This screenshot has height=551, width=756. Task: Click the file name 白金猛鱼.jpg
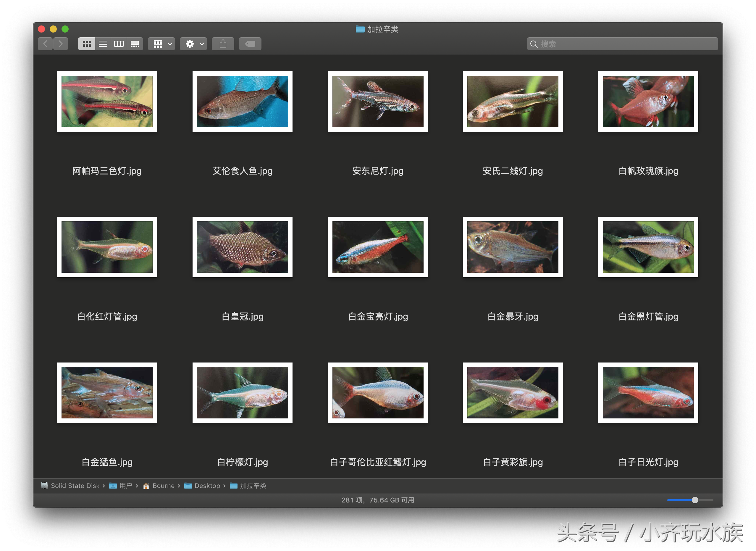107,462
